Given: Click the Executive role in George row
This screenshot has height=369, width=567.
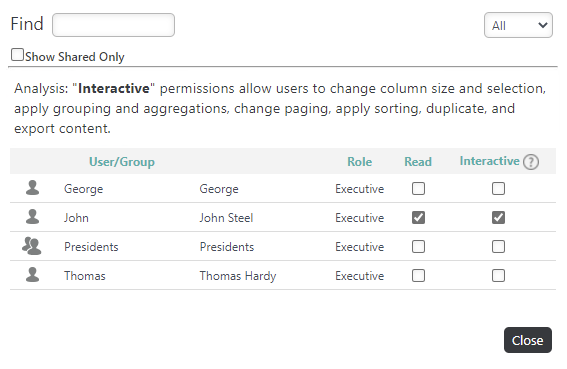Looking at the screenshot, I should click(x=359, y=189).
